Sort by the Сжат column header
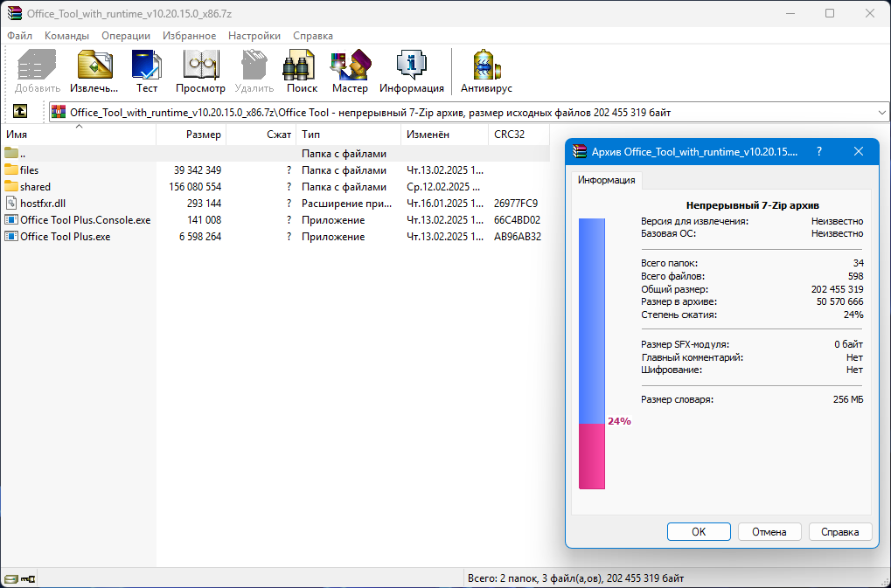Image resolution: width=891 pixels, height=588 pixels. click(261, 135)
